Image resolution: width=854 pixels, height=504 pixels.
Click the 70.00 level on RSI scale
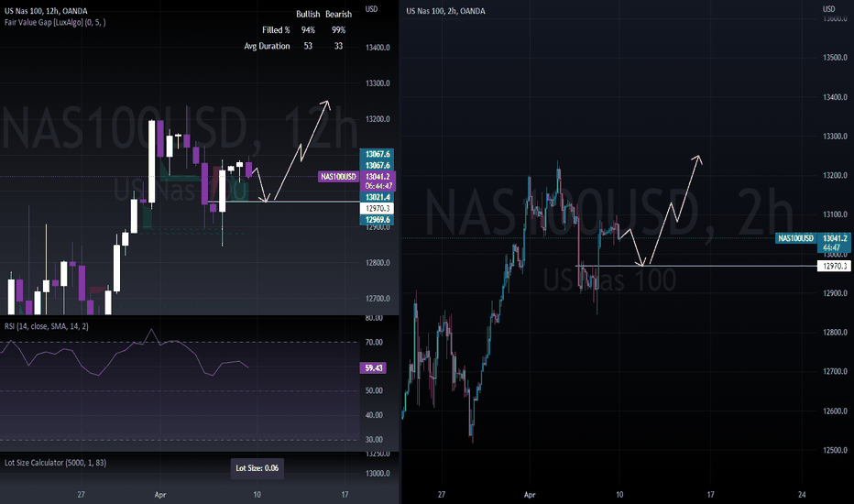point(374,342)
